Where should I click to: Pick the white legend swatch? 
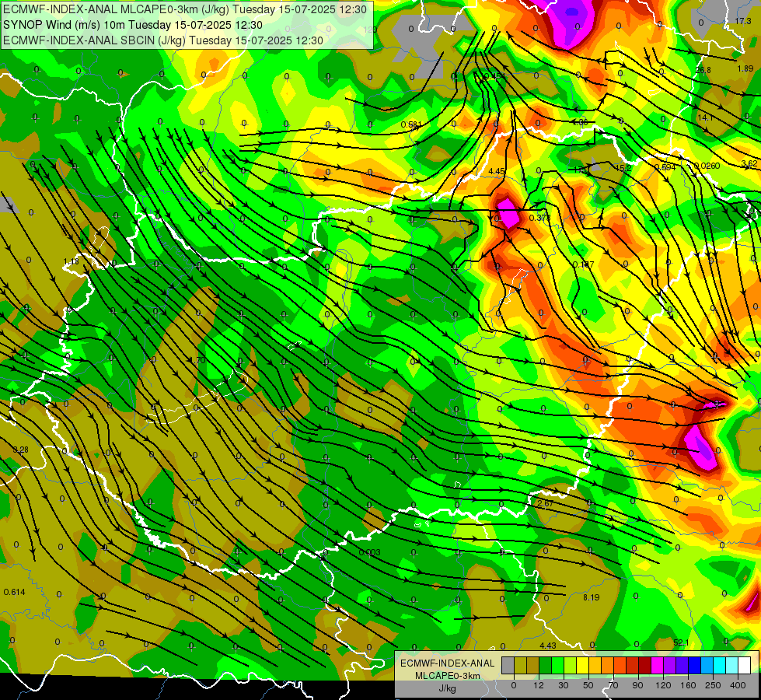click(x=745, y=666)
